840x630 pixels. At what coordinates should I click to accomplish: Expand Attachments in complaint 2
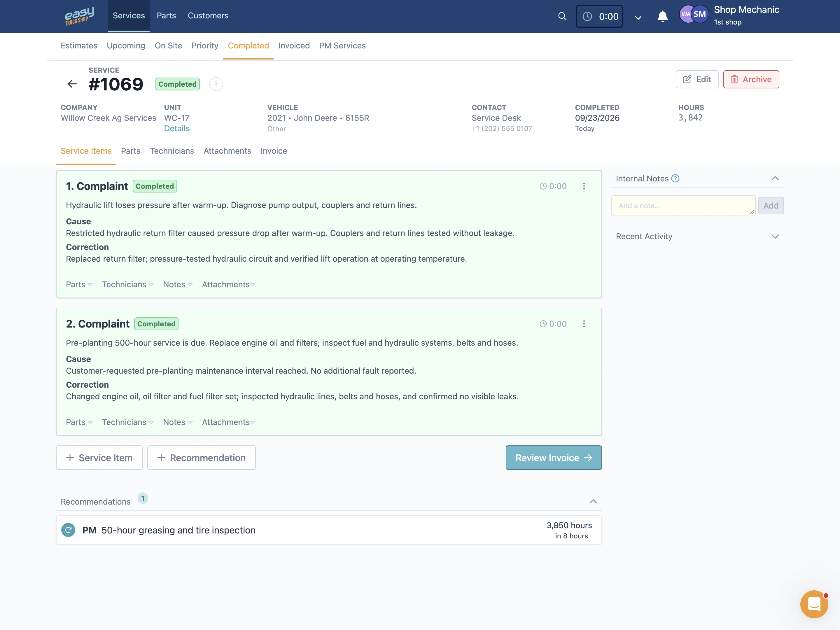(x=228, y=422)
